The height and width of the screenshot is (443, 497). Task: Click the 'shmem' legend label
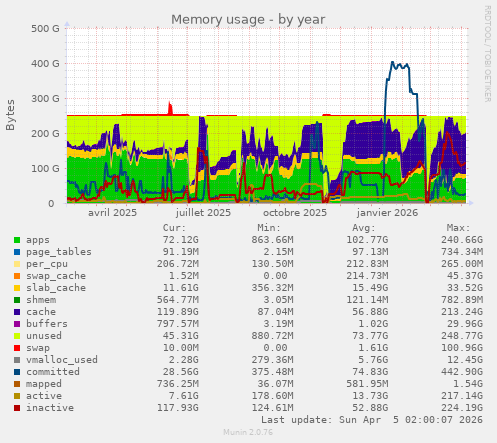click(x=41, y=300)
